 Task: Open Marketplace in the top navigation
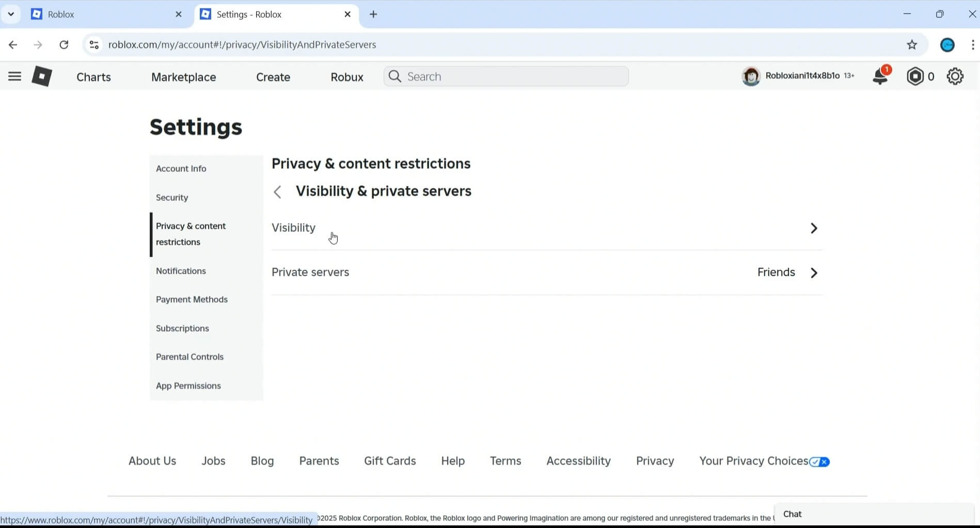184,77
